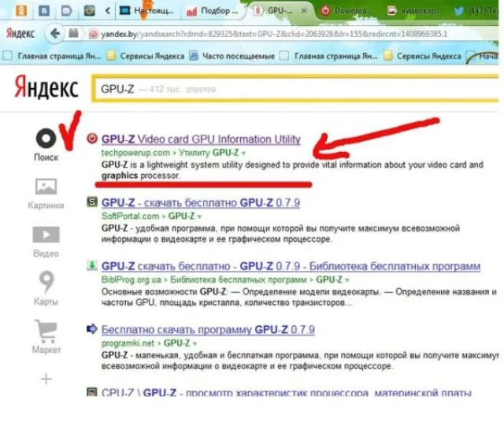Open Библиотека бесплатных программ breadcrumb link
504x430 pixels.
tap(238, 280)
